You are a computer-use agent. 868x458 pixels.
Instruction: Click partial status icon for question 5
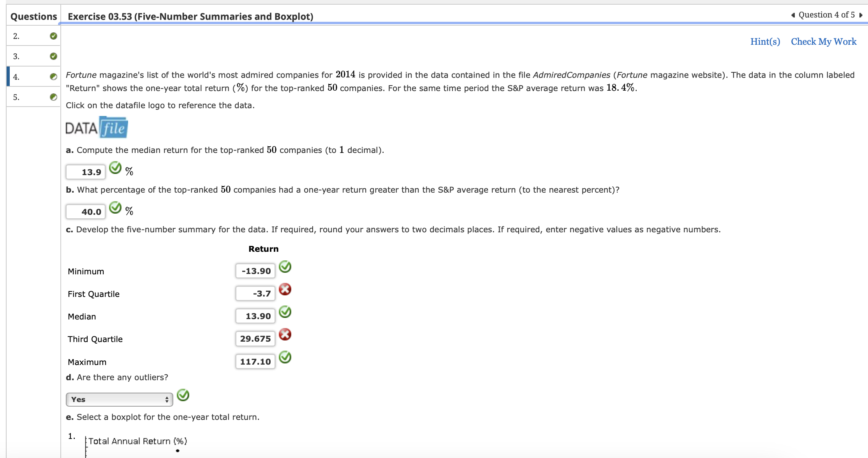click(x=53, y=97)
